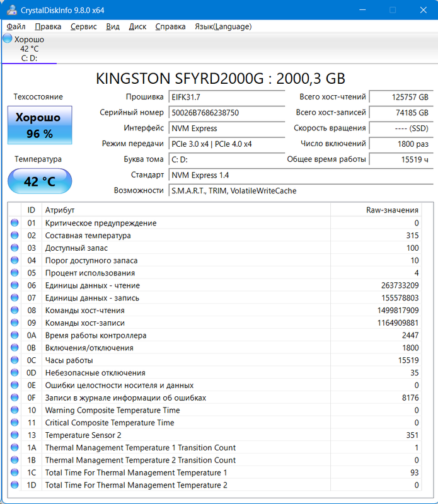Open the Справка menu

(170, 26)
